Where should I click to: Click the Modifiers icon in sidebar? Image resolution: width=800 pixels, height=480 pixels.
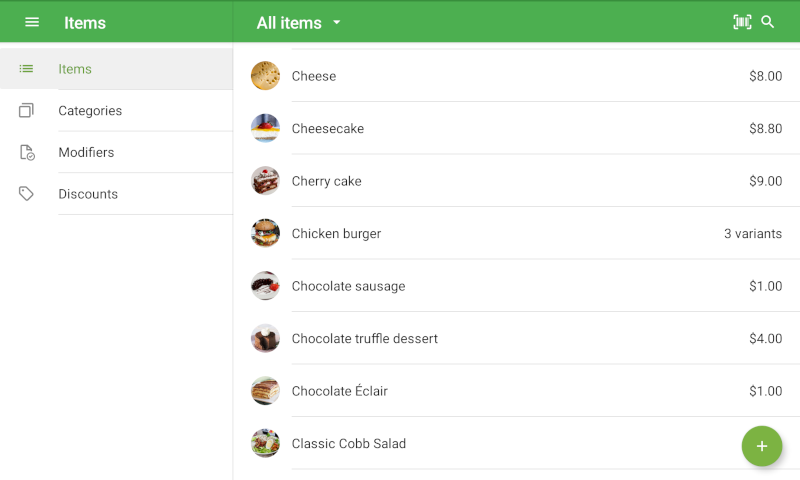click(x=27, y=153)
